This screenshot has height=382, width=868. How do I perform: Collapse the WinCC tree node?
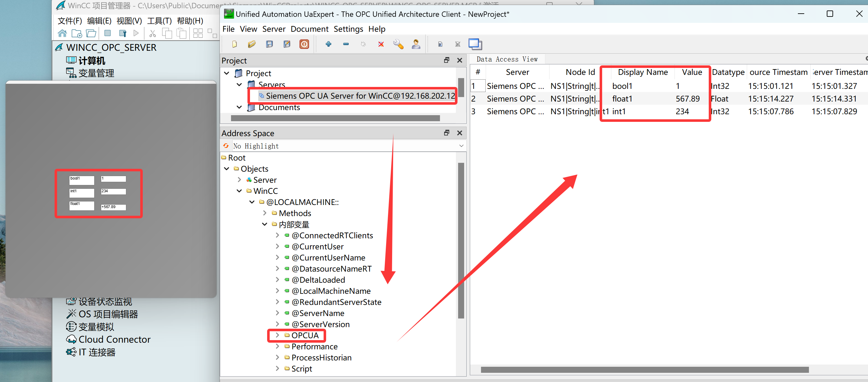pos(239,191)
